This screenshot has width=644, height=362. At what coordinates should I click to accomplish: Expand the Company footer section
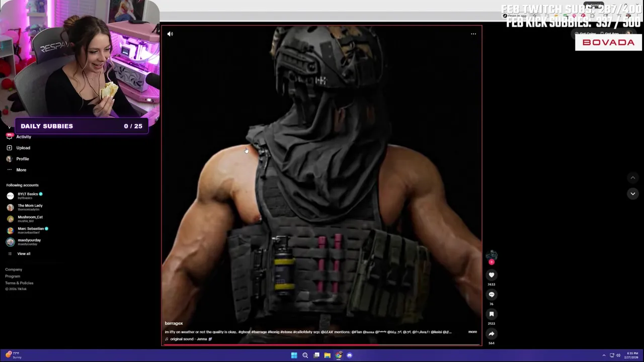coord(14,269)
